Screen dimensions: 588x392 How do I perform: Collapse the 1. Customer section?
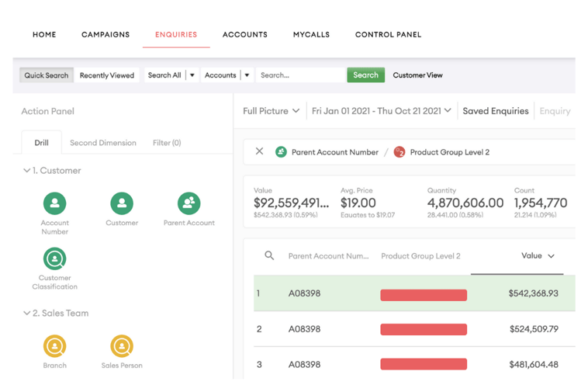27,171
